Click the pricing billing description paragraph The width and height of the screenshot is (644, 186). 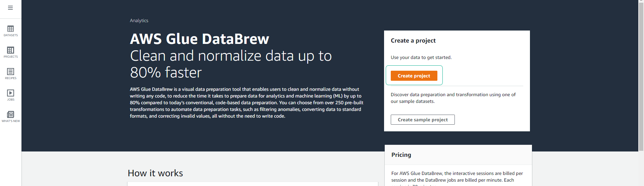click(x=457, y=178)
